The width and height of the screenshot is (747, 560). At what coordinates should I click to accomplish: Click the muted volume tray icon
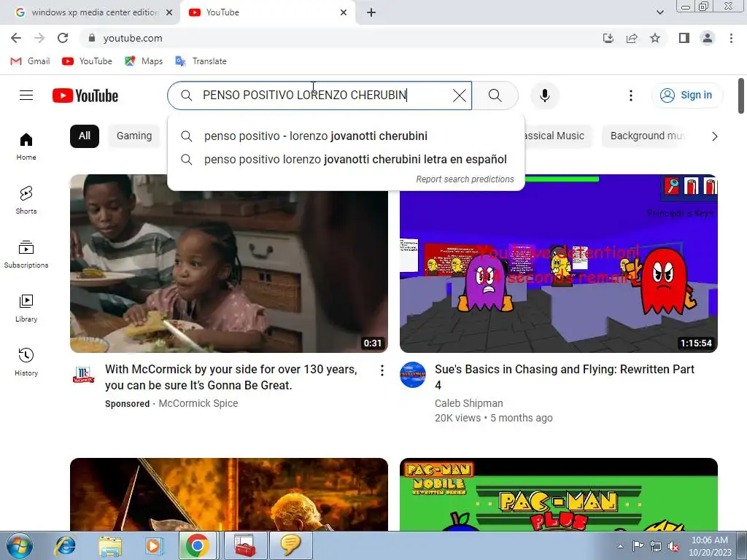pyautogui.click(x=673, y=546)
